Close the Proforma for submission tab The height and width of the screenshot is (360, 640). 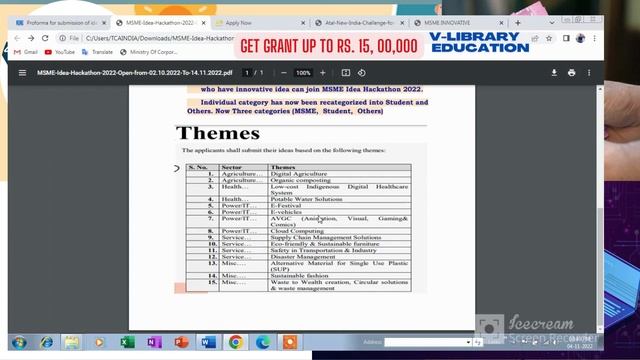pyautogui.click(x=104, y=23)
